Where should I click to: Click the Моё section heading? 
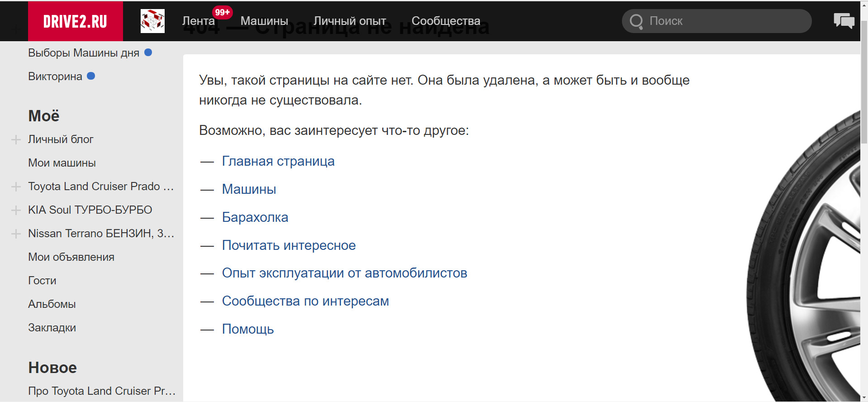44,116
